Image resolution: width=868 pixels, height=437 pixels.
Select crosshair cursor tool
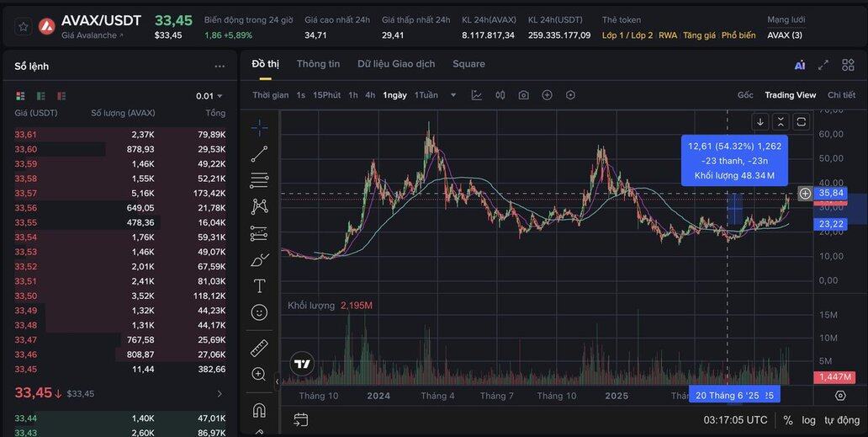pos(259,128)
